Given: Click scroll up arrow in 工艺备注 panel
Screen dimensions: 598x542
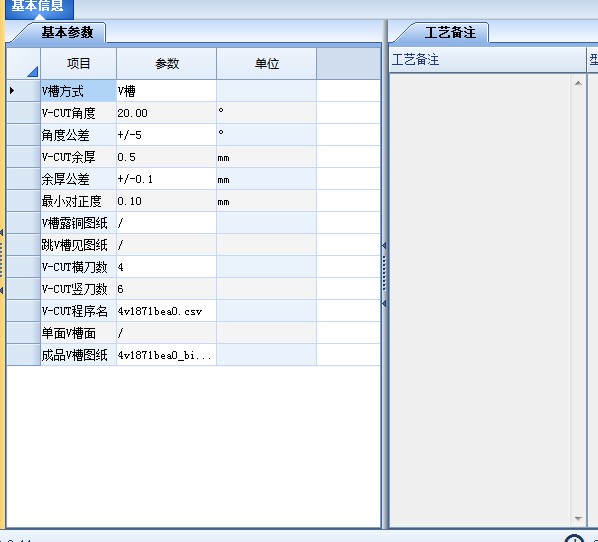Looking at the screenshot, I should [578, 83].
